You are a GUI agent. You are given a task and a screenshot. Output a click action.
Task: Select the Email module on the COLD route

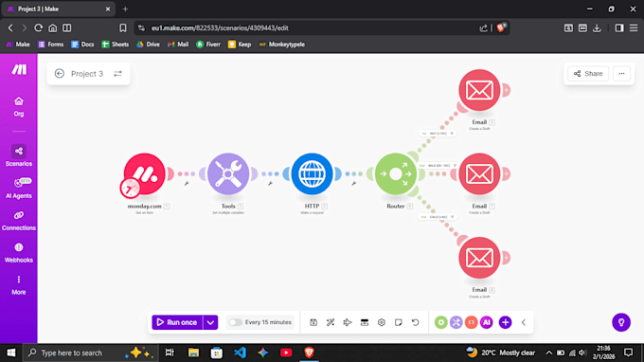point(479,258)
